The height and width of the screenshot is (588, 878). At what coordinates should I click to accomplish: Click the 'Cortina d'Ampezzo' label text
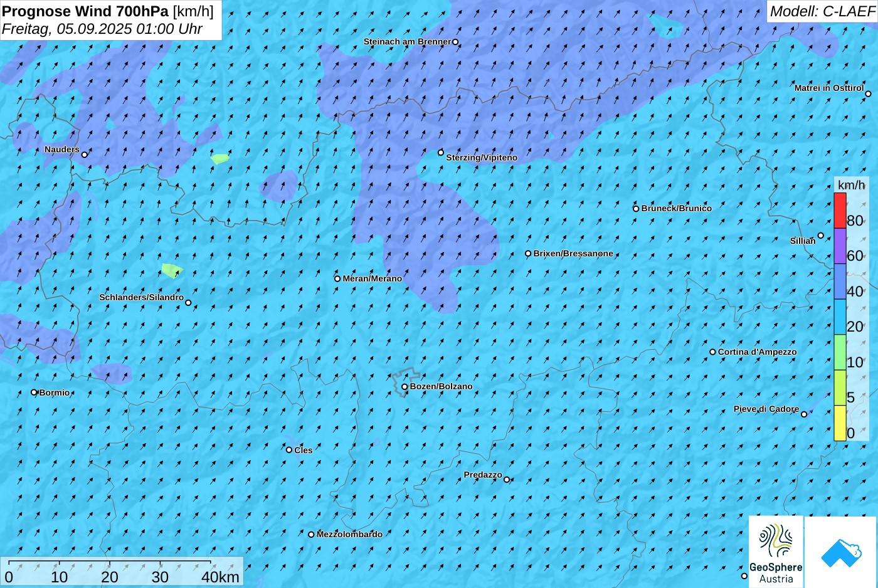pos(757,352)
